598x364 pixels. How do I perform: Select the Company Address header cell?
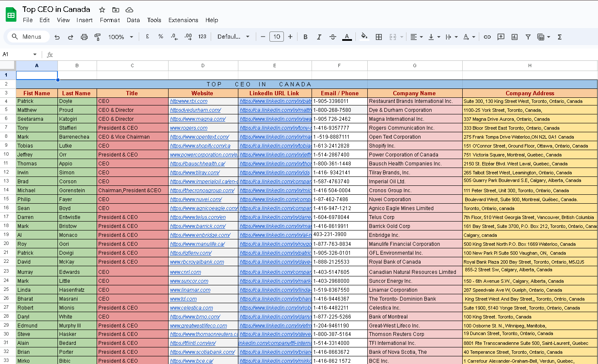click(530, 93)
